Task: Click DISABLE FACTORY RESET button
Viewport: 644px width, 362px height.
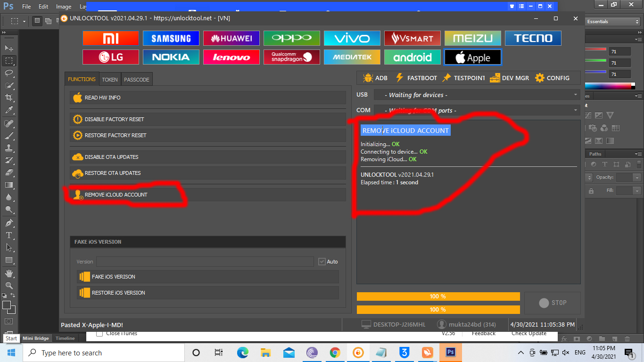Action: click(208, 119)
